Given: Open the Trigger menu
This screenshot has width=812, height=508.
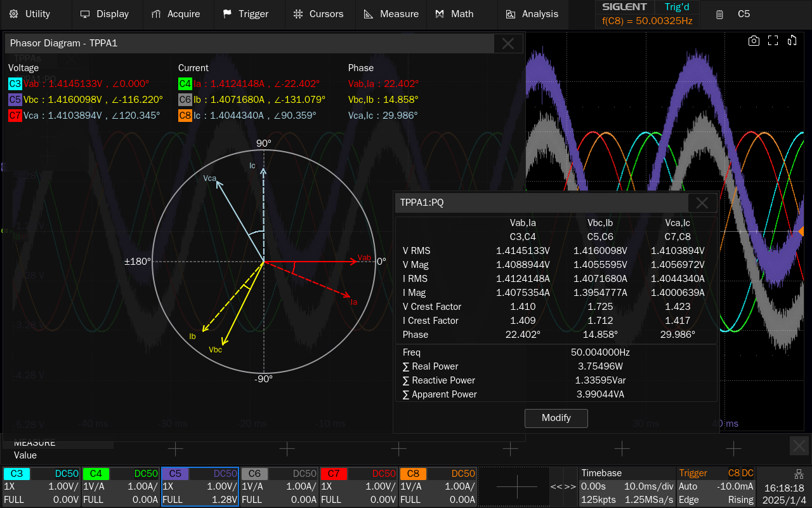Looking at the screenshot, I should click(x=246, y=14).
